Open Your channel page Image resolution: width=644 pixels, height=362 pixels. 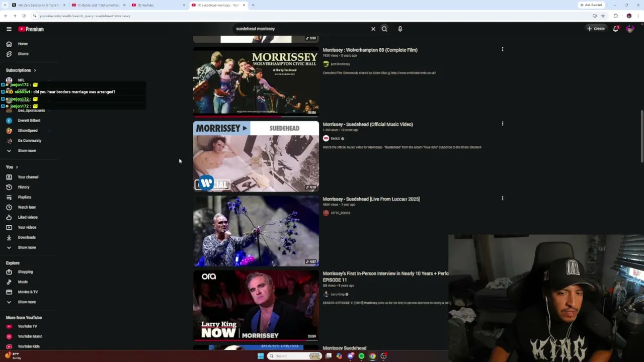click(28, 177)
